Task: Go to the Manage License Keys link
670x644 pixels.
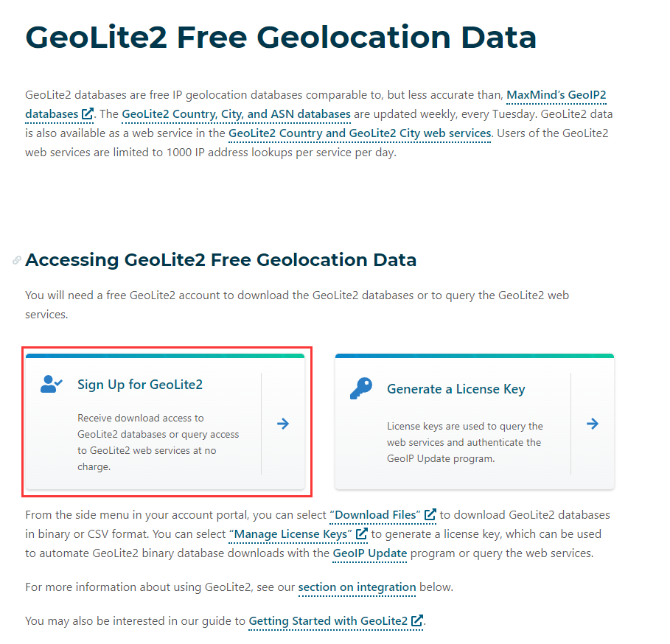Action: pyautogui.click(x=290, y=533)
